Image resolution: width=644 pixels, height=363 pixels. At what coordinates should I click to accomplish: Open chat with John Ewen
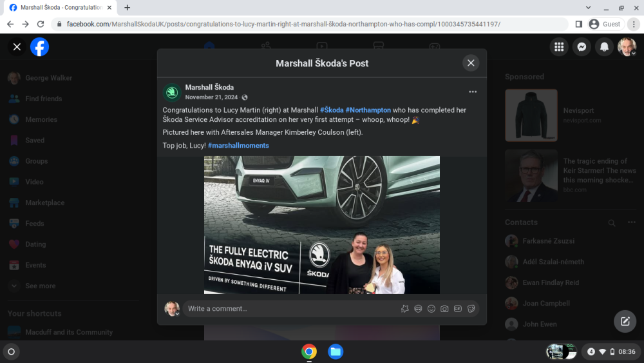click(571, 324)
